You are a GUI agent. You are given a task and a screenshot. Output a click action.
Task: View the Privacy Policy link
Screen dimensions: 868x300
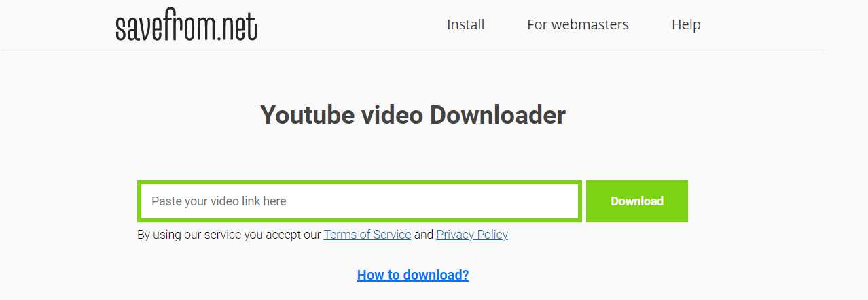tap(472, 235)
